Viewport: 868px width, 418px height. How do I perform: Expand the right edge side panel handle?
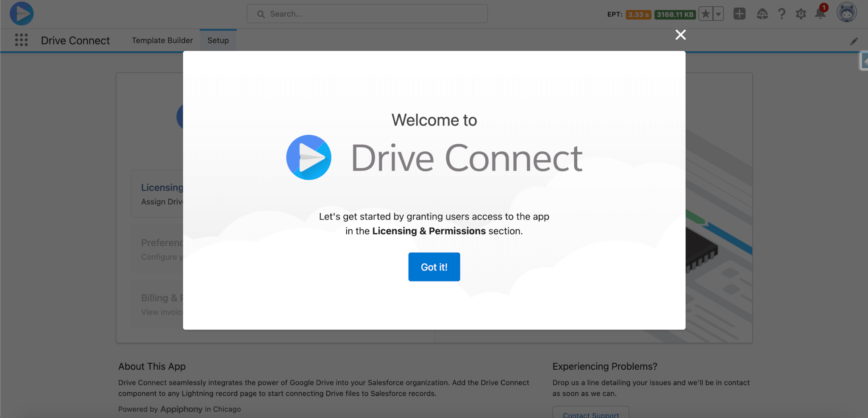pyautogui.click(x=864, y=61)
